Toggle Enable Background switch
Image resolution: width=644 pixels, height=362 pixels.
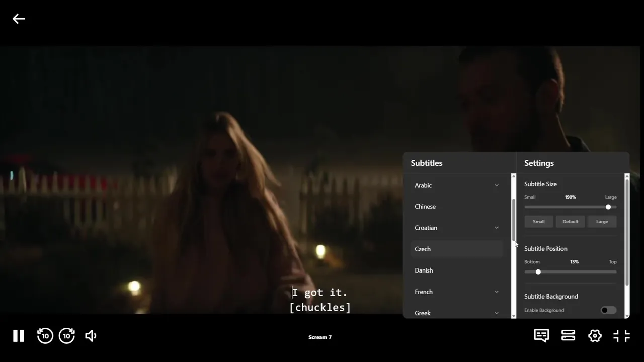608,310
